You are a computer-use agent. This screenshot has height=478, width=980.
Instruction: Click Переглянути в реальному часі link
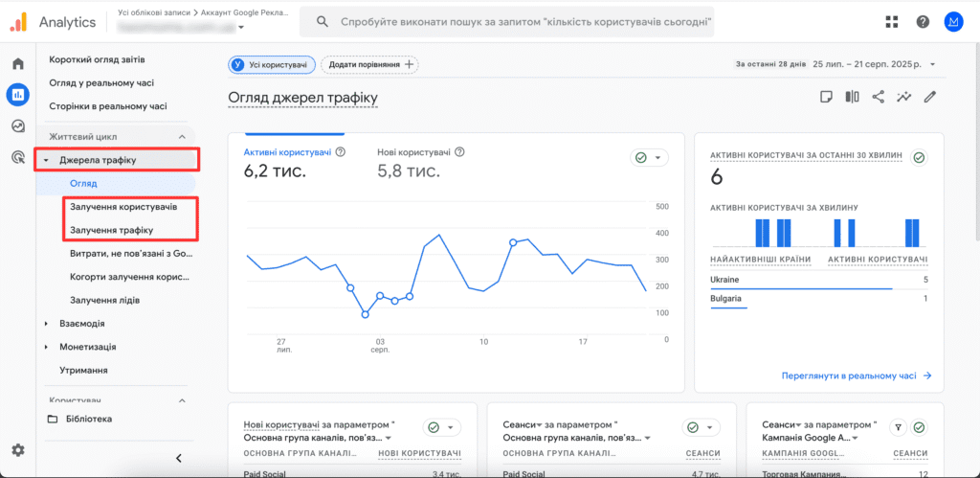coord(857,376)
